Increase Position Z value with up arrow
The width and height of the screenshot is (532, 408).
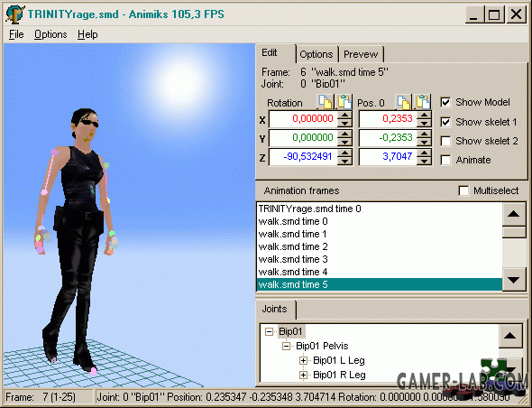tap(424, 153)
